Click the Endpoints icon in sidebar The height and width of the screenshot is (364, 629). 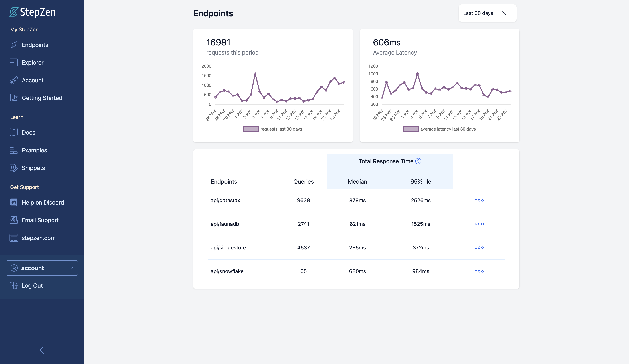pyautogui.click(x=13, y=44)
